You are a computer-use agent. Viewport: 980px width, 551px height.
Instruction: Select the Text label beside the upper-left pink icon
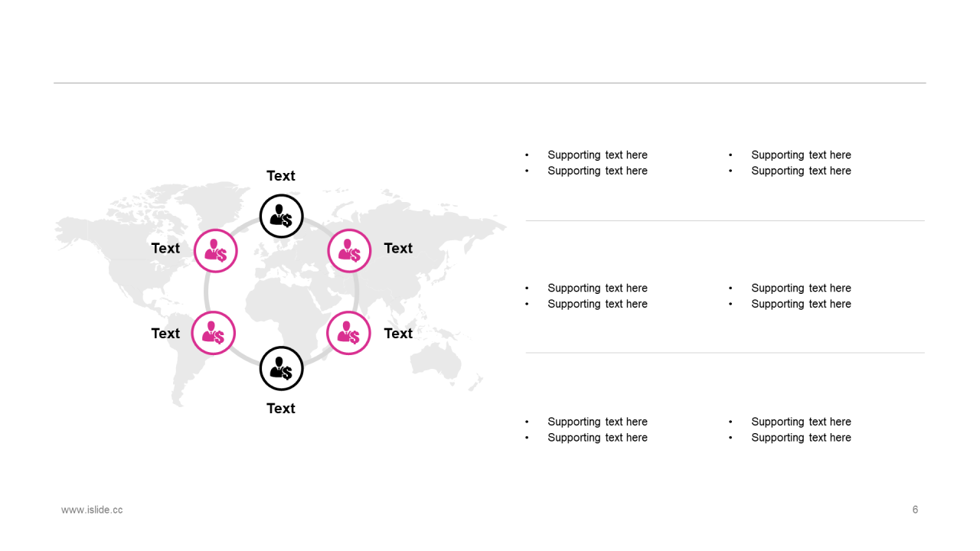point(165,248)
